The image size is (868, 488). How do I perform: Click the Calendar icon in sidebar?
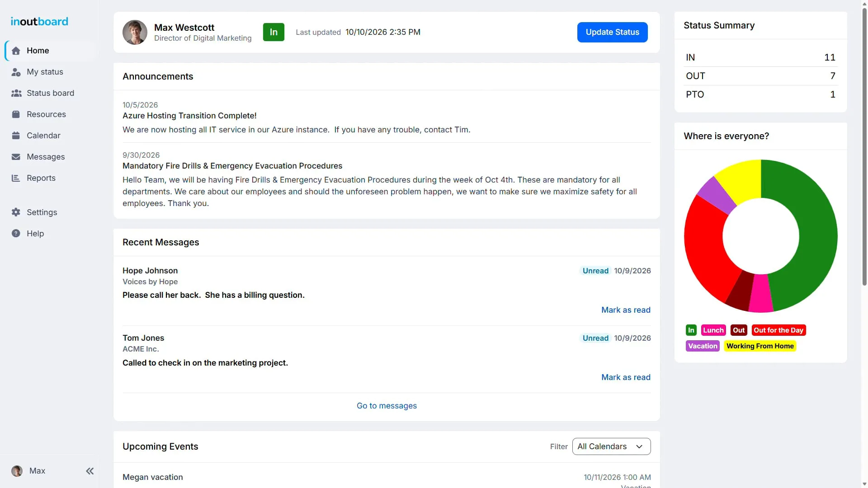[16, 136]
